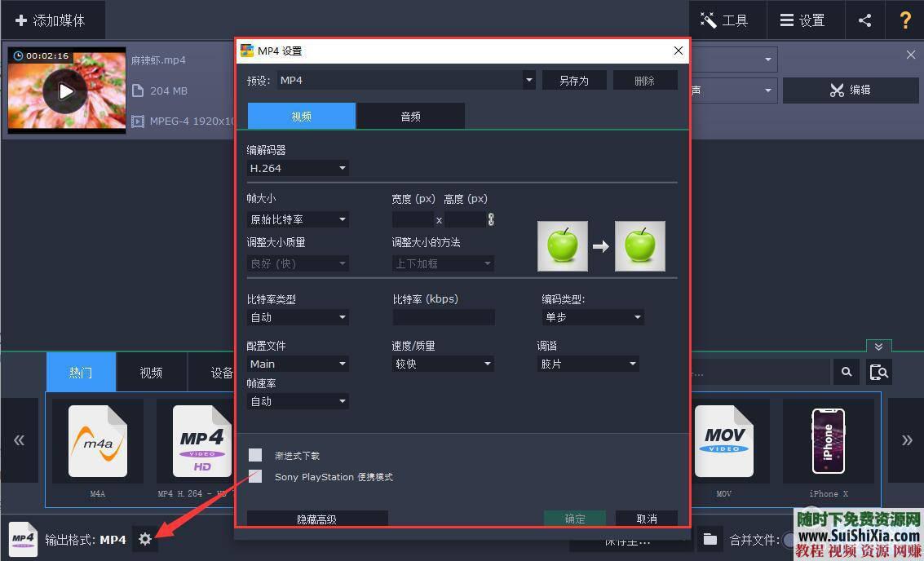Open the 编解码器 H.264 dropdown
Screen dimensions: 924x561
click(297, 168)
